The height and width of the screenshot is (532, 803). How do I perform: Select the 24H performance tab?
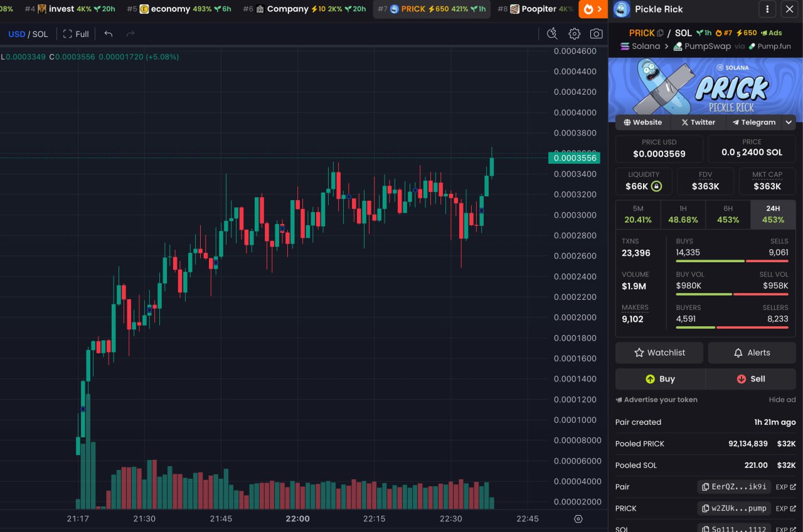click(x=773, y=215)
